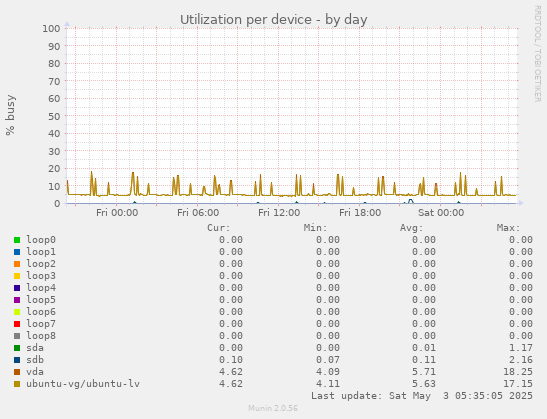Click the vda brown color swatch

[x=17, y=372]
